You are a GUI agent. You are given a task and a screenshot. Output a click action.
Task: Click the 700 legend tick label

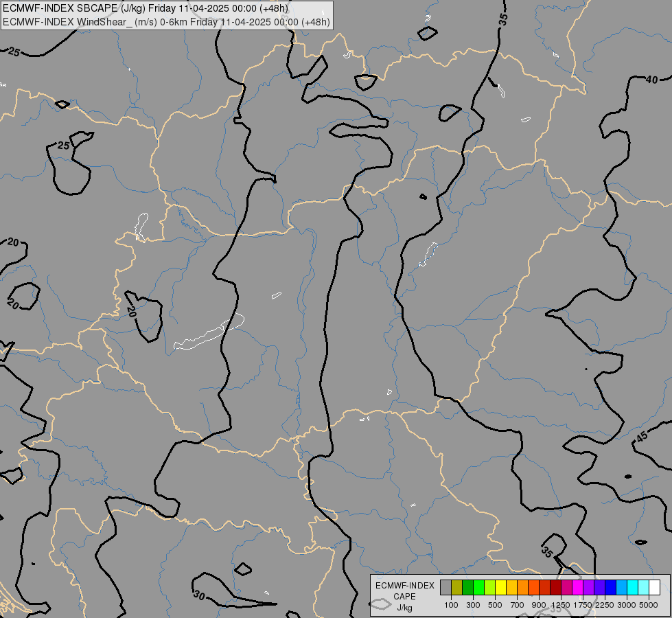pyautogui.click(x=518, y=605)
